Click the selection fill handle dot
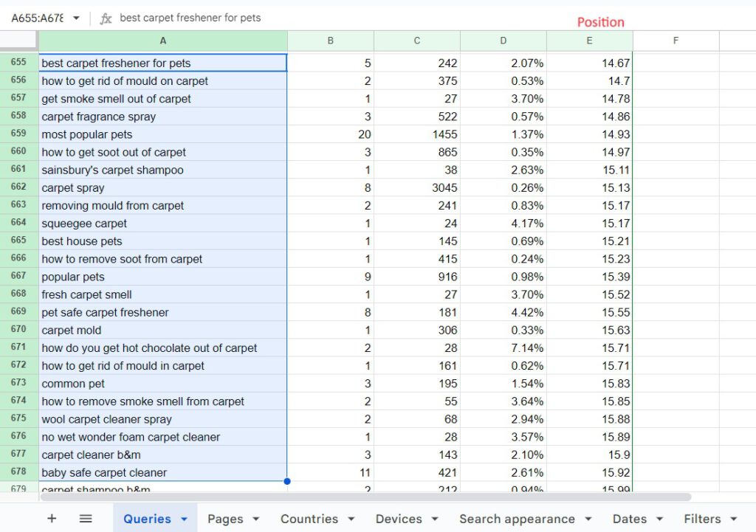 (x=287, y=481)
